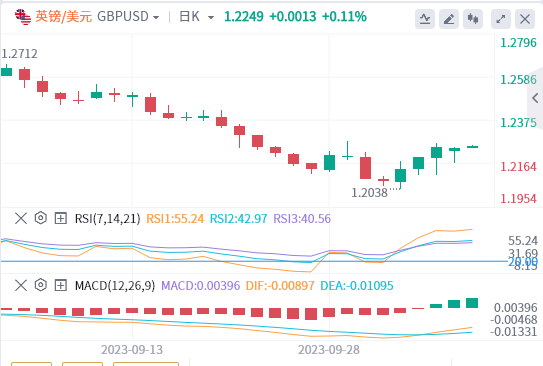The height and width of the screenshot is (366, 543).
Task: Switch chart type with candlestick icon
Action: (x=473, y=19)
